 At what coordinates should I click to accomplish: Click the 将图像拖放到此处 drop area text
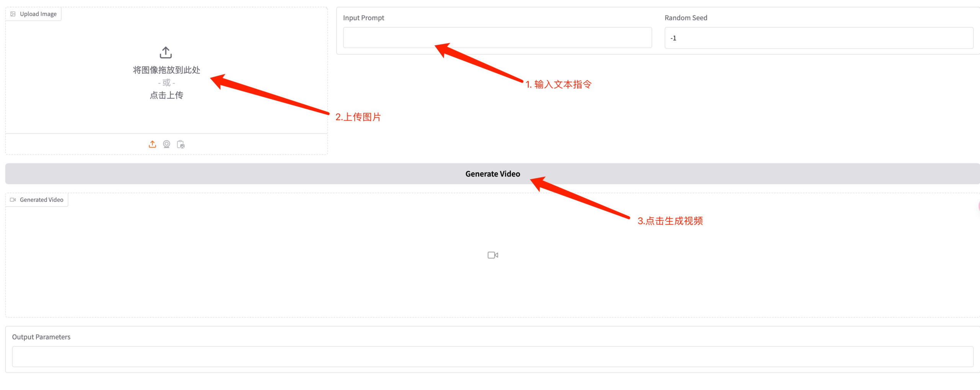click(166, 70)
